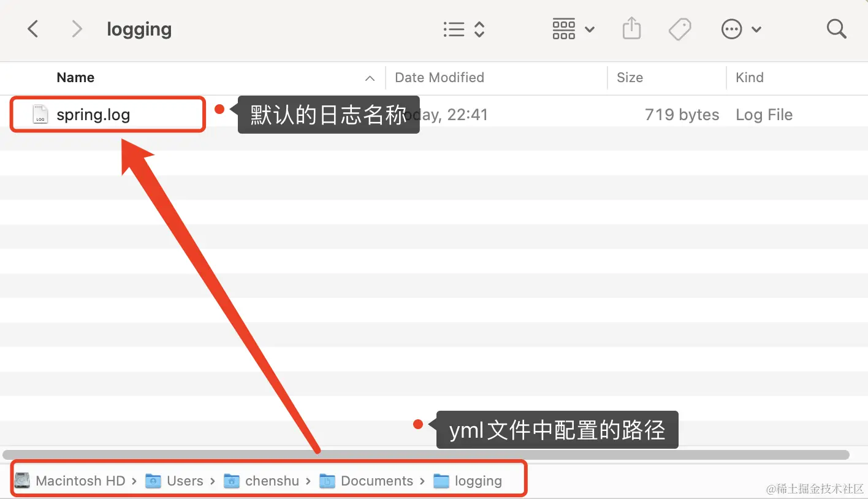This screenshot has height=499, width=868.
Task: Click Macintosh HD in the path bar
Action: (x=80, y=481)
